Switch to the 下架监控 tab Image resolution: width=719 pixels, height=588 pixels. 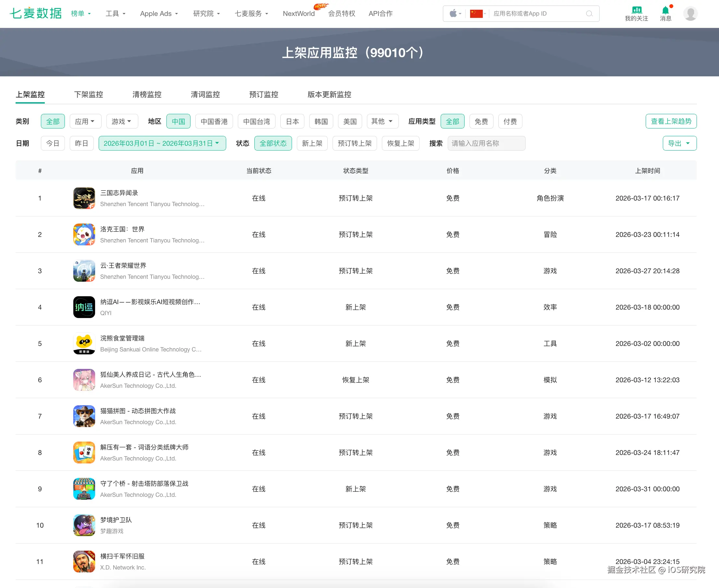pyautogui.click(x=88, y=94)
